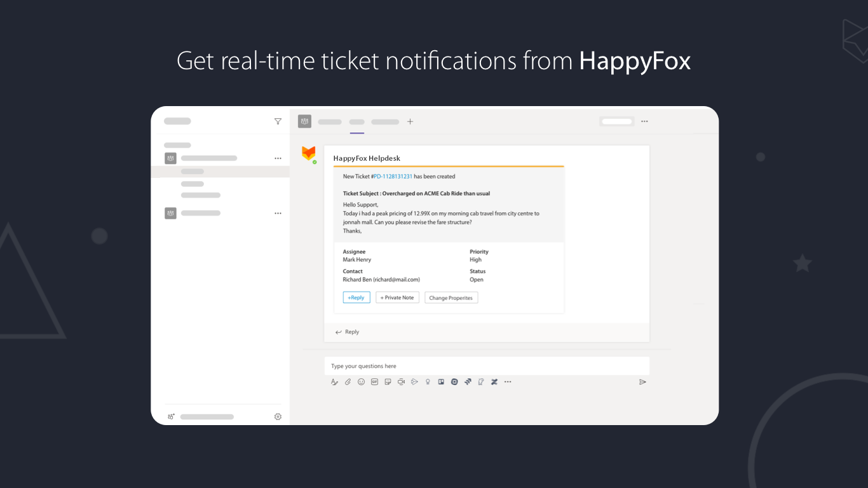Click the +Reply button on ticket card
Viewport: 868px width, 488px height.
pyautogui.click(x=356, y=297)
